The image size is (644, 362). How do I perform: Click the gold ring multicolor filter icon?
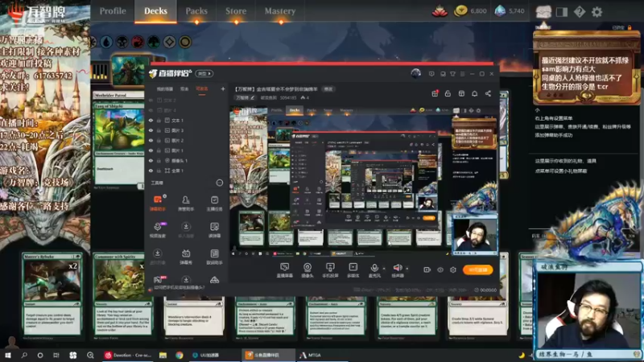(x=185, y=42)
